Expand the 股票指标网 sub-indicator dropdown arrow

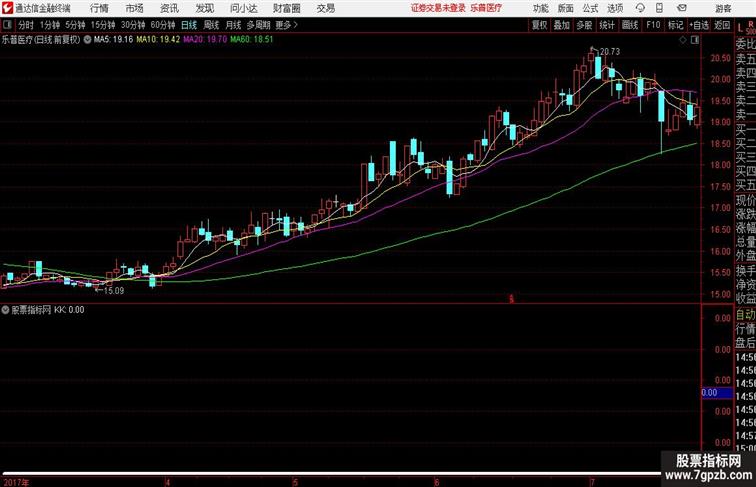(5, 310)
